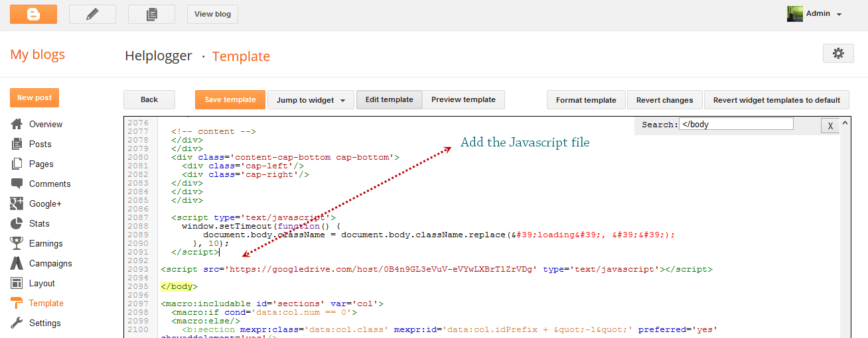Screen dimensions: 868x338
Task: Save the template
Action: (230, 99)
